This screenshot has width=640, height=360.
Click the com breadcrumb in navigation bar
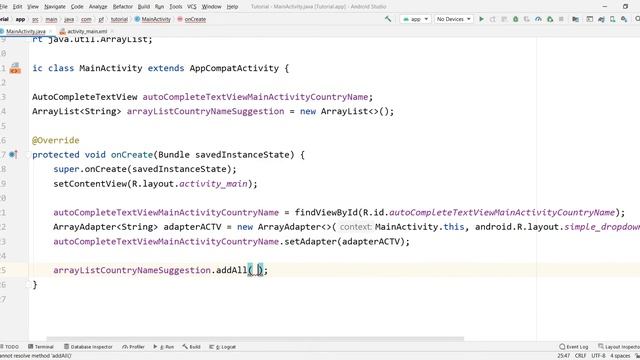click(x=86, y=19)
